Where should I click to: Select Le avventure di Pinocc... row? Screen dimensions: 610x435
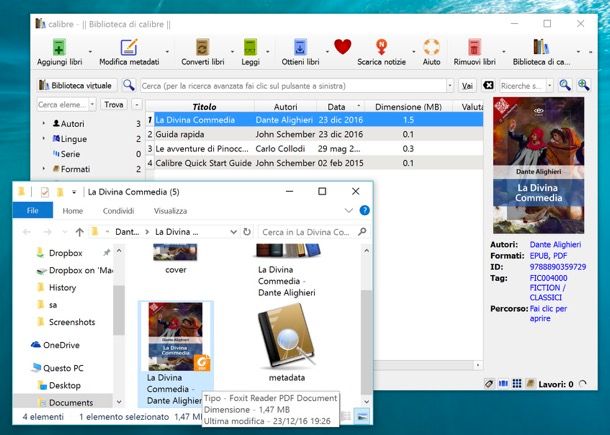click(x=314, y=149)
